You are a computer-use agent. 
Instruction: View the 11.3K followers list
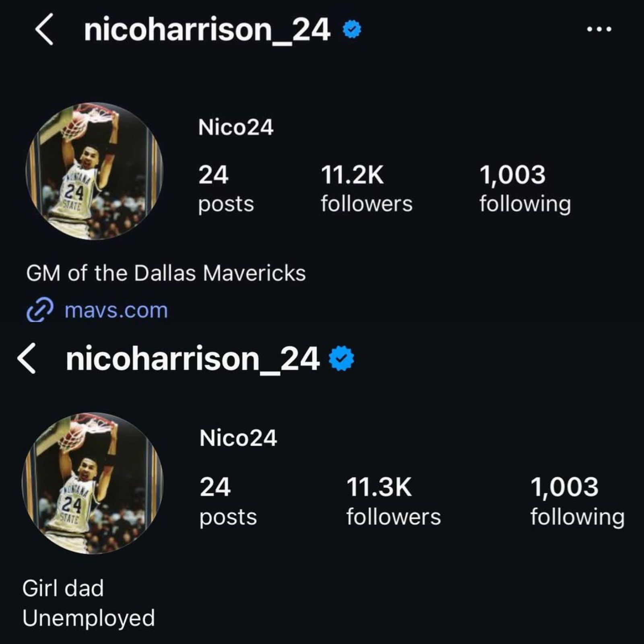(x=393, y=501)
